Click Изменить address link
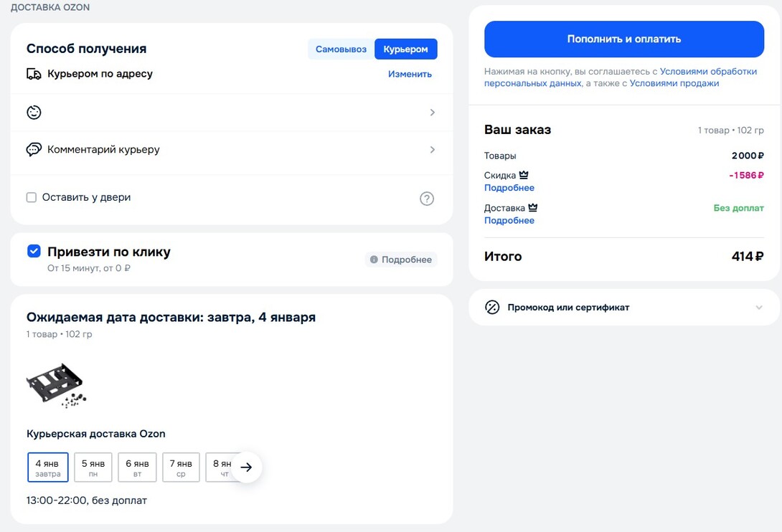 point(410,74)
